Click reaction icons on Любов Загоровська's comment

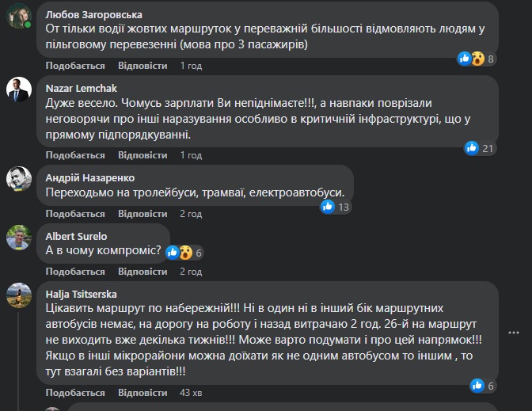tap(471, 59)
